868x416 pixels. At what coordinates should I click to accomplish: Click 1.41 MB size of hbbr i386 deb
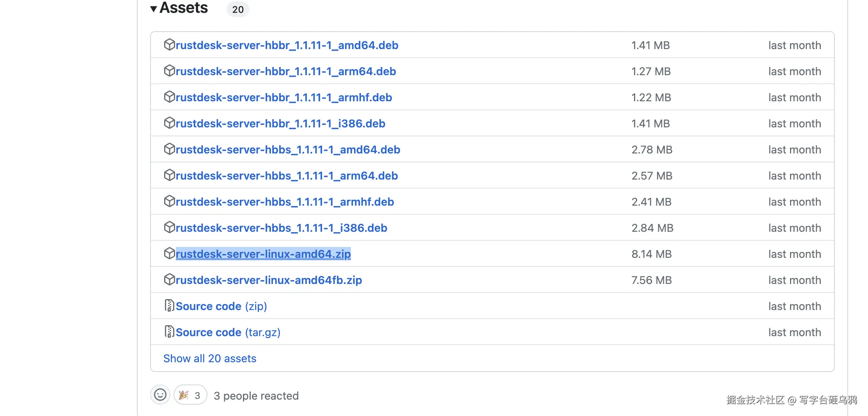click(650, 123)
